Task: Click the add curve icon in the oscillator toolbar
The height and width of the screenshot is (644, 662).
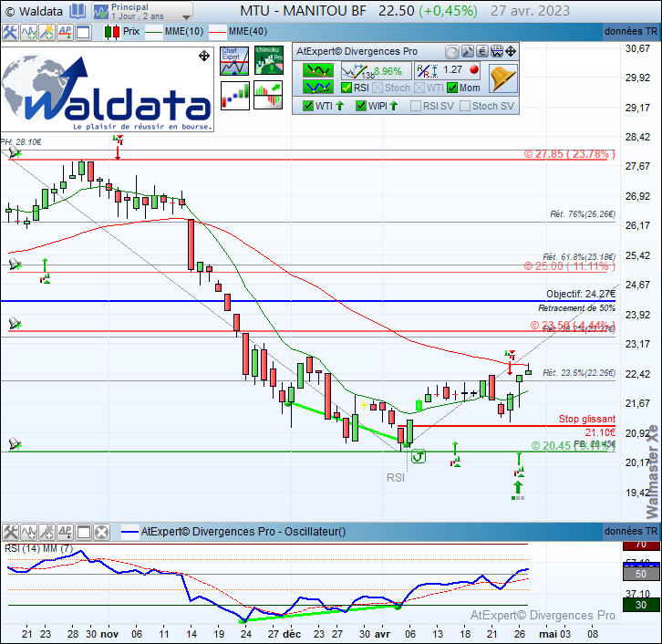Action: click(28, 532)
